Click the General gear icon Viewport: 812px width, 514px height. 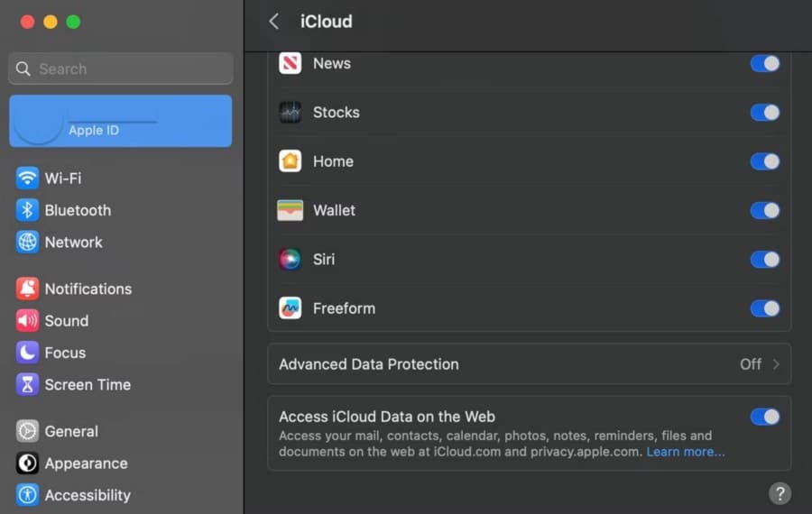pos(27,431)
